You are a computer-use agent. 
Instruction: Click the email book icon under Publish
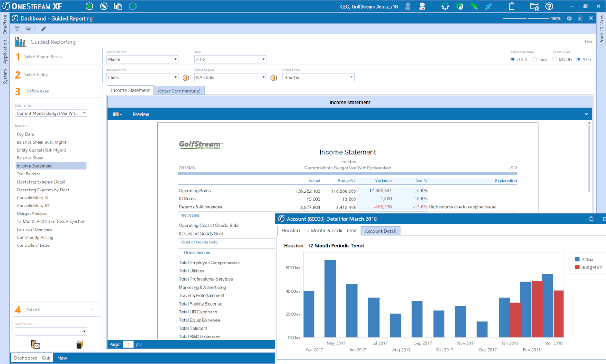(35, 344)
